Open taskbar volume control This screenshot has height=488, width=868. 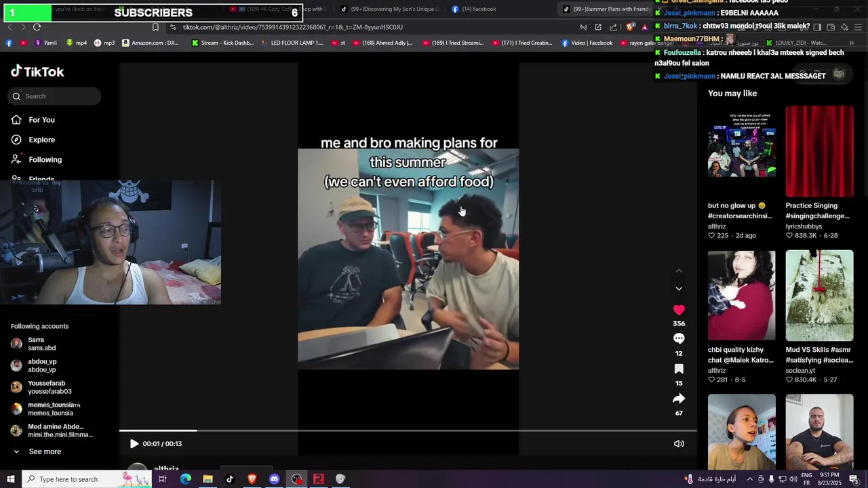pyautogui.click(x=794, y=479)
